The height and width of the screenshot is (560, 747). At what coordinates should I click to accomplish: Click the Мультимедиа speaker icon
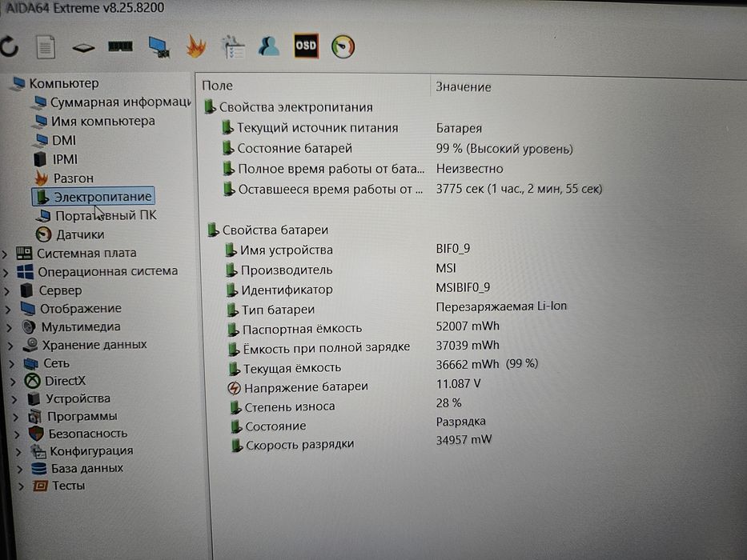(29, 326)
